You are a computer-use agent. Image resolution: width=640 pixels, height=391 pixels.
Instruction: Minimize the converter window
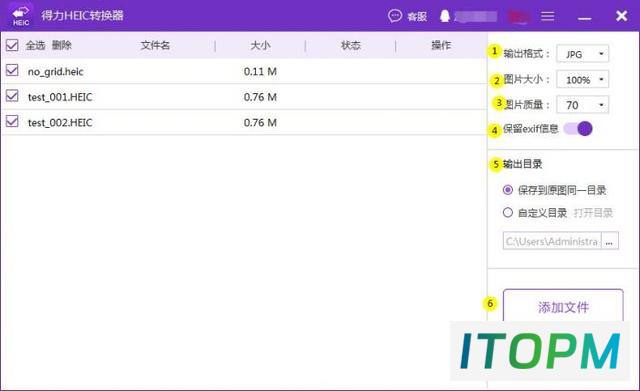click(584, 18)
